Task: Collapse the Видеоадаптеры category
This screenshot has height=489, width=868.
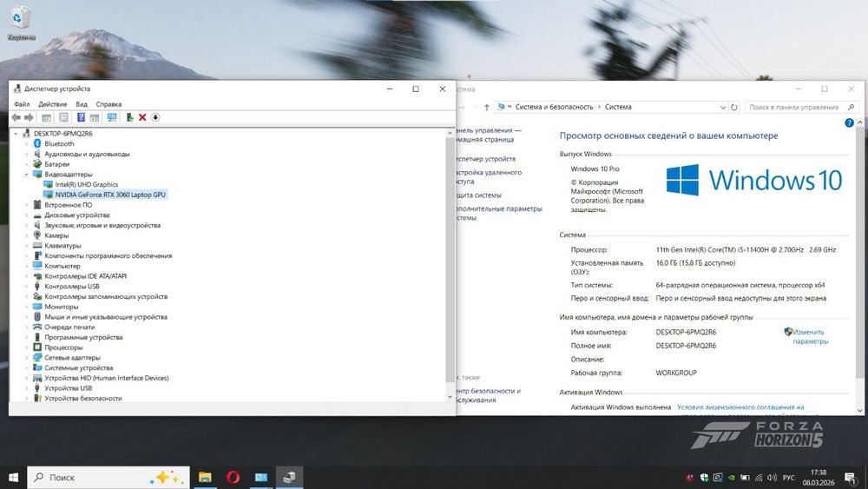Action: click(x=26, y=175)
